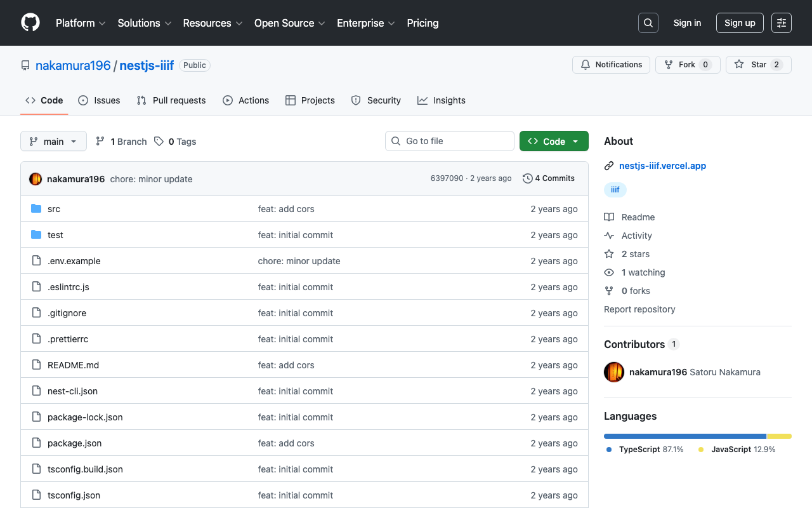The width and height of the screenshot is (812, 508).
Task: Click the command palette icon beside Sign up
Action: pos(781,22)
